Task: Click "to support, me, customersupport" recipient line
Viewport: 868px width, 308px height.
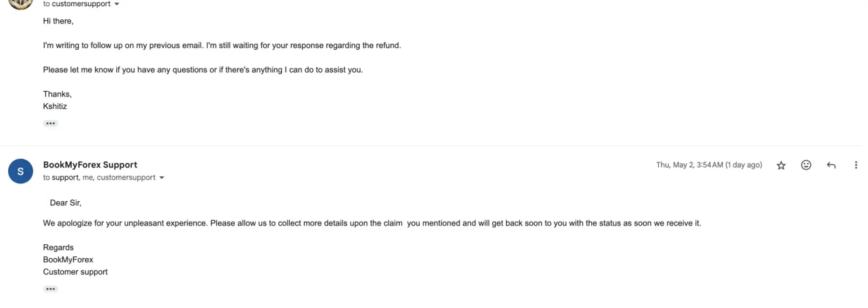Action: point(99,178)
